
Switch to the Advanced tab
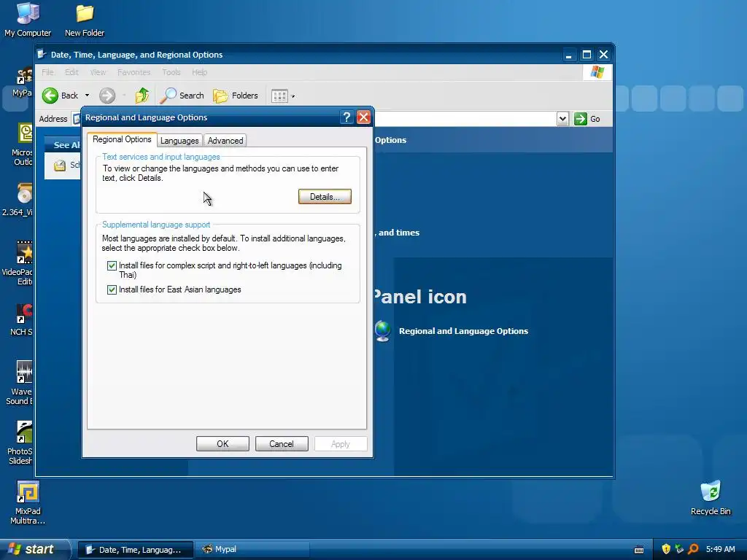tap(225, 141)
